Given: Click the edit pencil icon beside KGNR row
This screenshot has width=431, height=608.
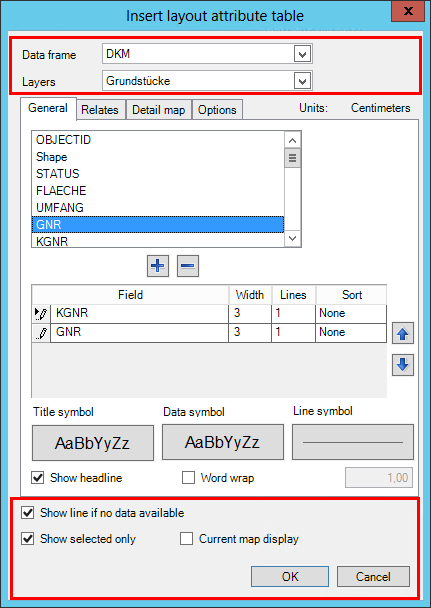Looking at the screenshot, I should click(41, 313).
